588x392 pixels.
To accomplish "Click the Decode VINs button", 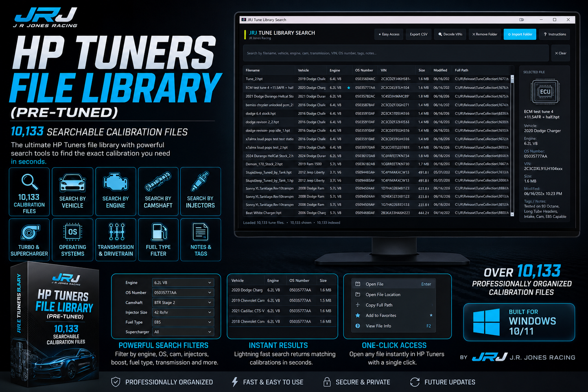I will [x=450, y=34].
